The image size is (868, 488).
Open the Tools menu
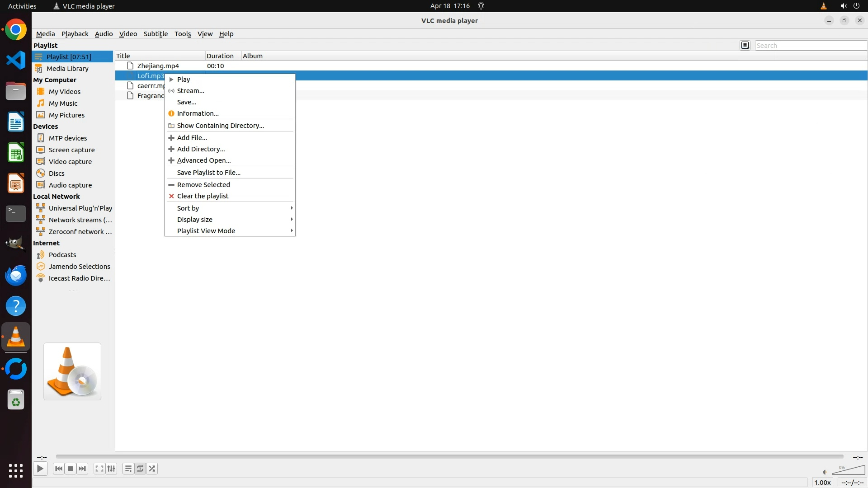click(x=183, y=34)
